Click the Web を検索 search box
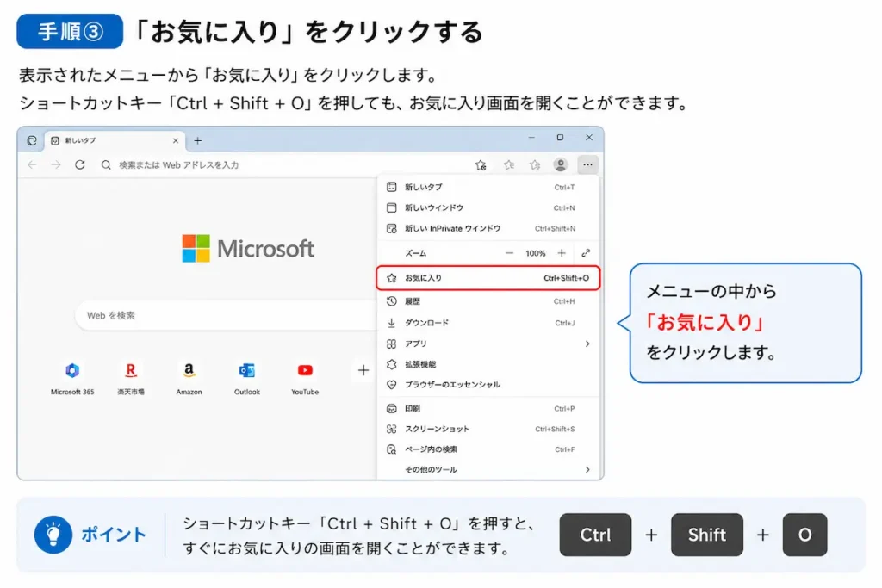This screenshot has width=882, height=588. click(225, 315)
